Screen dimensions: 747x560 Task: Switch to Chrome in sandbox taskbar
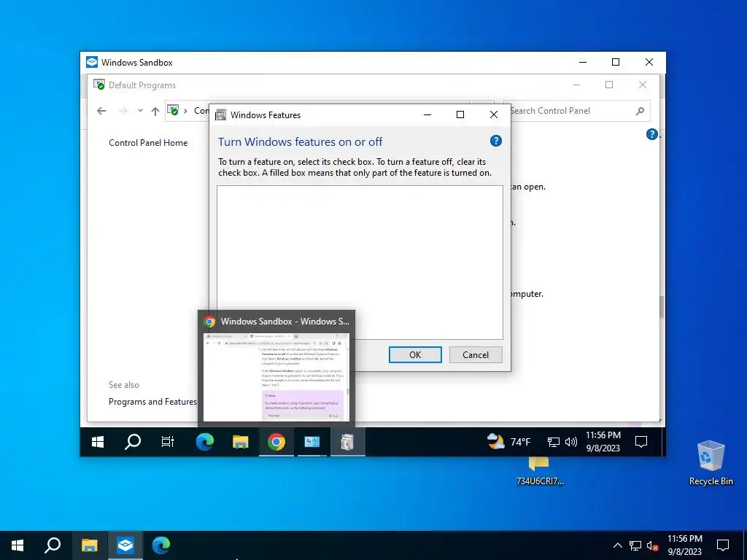pyautogui.click(x=276, y=442)
